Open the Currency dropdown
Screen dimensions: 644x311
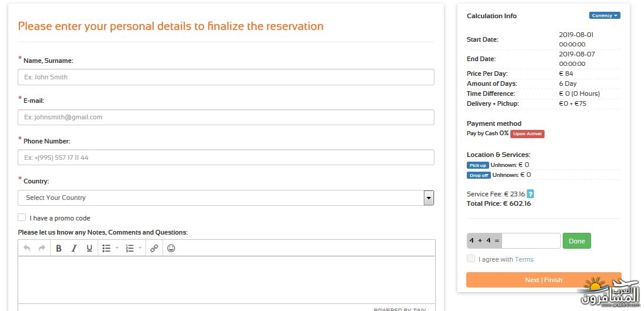[x=605, y=16]
